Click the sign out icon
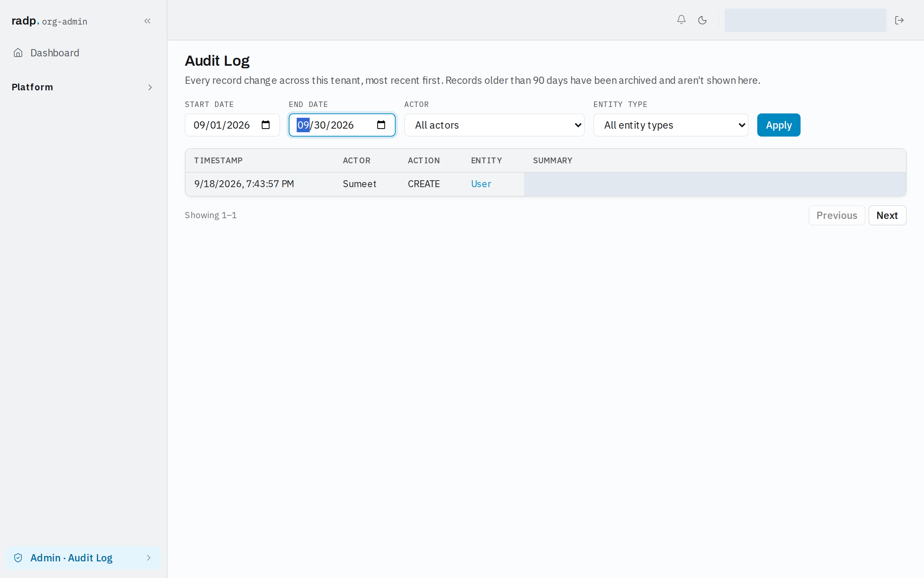Image resolution: width=924 pixels, height=578 pixels. (x=899, y=20)
